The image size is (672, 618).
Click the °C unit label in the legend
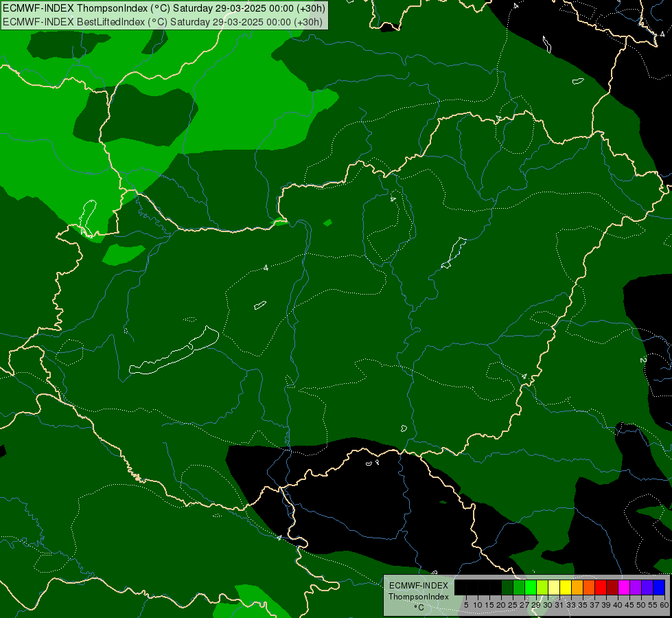click(419, 608)
